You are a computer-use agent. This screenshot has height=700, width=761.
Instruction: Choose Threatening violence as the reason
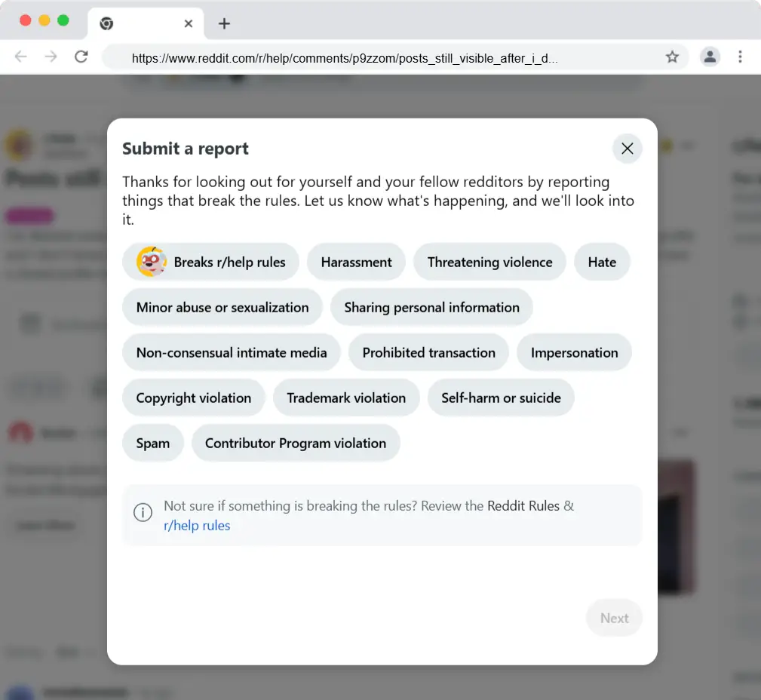489,262
